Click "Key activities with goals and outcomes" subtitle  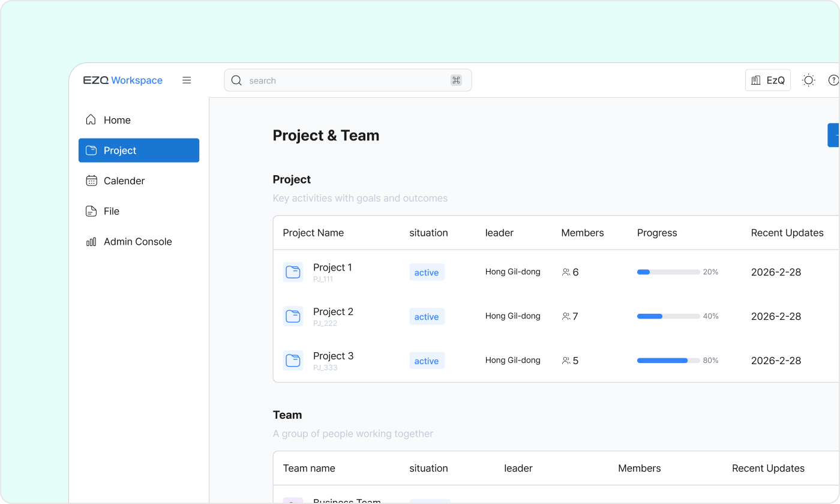[x=360, y=199]
